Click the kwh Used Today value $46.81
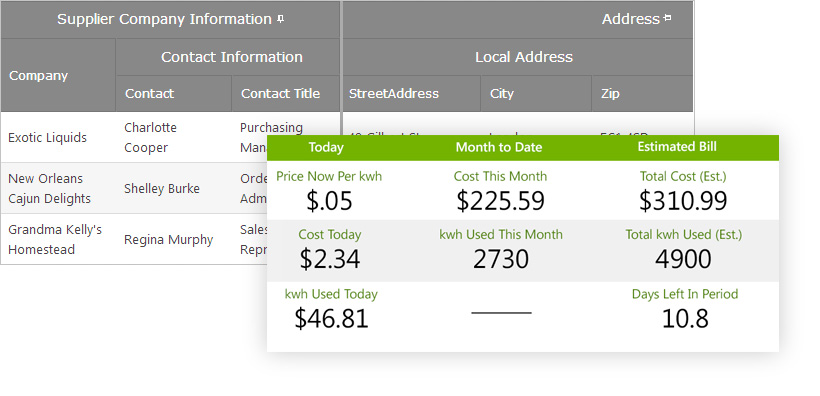 [x=331, y=318]
